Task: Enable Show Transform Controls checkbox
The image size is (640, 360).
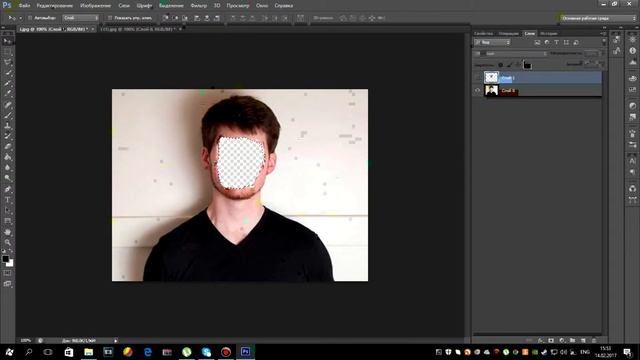Action: 110,18
